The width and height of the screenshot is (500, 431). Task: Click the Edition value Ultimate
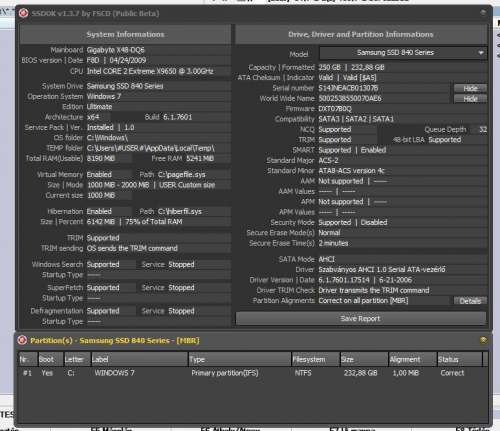pos(99,107)
